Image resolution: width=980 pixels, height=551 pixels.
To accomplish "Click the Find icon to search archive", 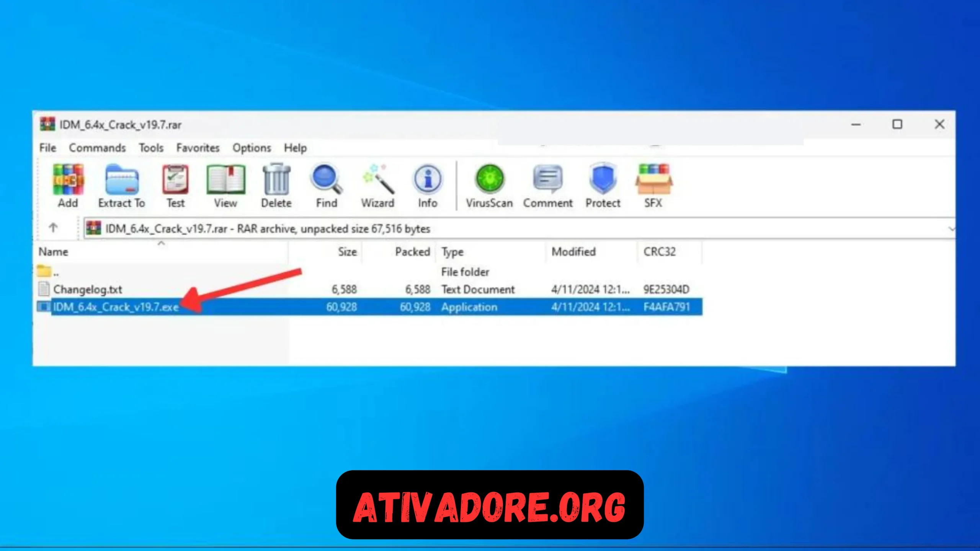I will pos(325,185).
